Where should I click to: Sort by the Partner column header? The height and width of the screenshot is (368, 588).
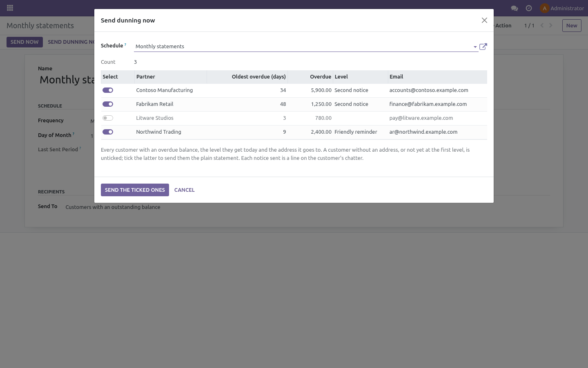tap(171, 77)
